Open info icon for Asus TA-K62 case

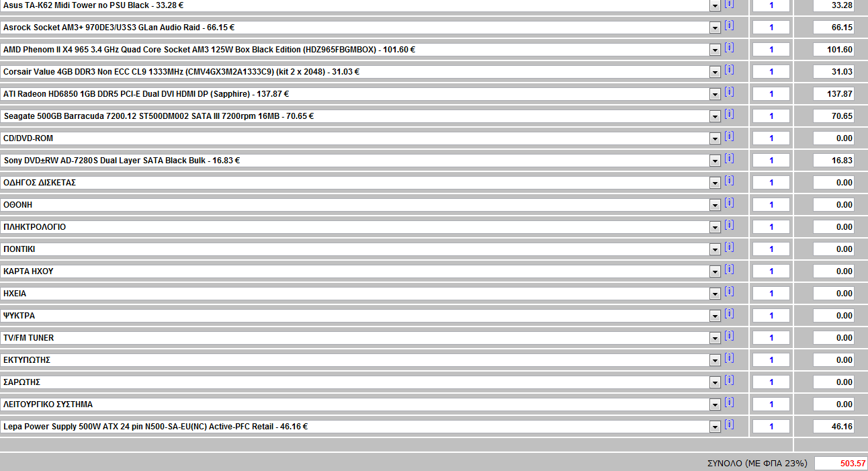click(x=729, y=3)
